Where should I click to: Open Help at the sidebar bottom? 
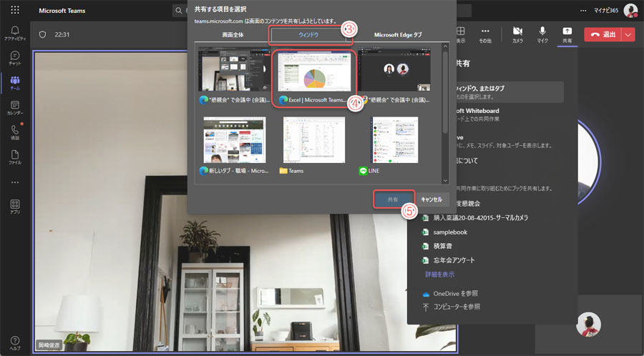tap(15, 343)
